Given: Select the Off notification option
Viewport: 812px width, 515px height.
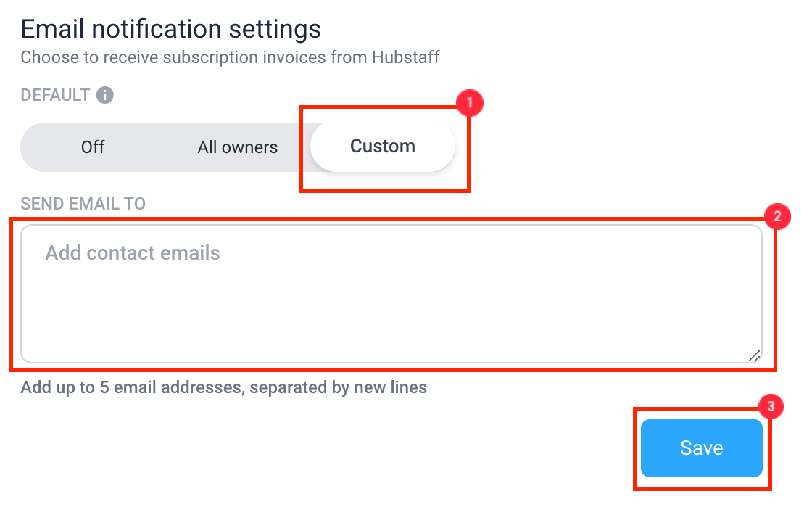Looking at the screenshot, I should [93, 147].
